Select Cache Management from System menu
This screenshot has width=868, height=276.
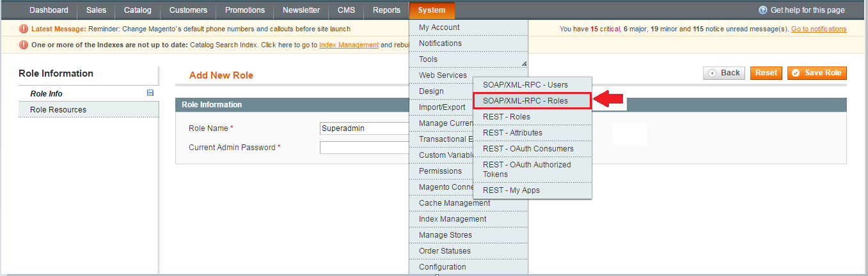point(454,203)
